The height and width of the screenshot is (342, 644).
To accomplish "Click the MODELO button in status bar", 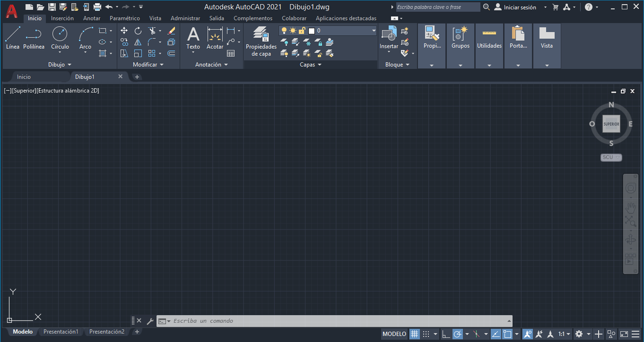I will pyautogui.click(x=394, y=334).
